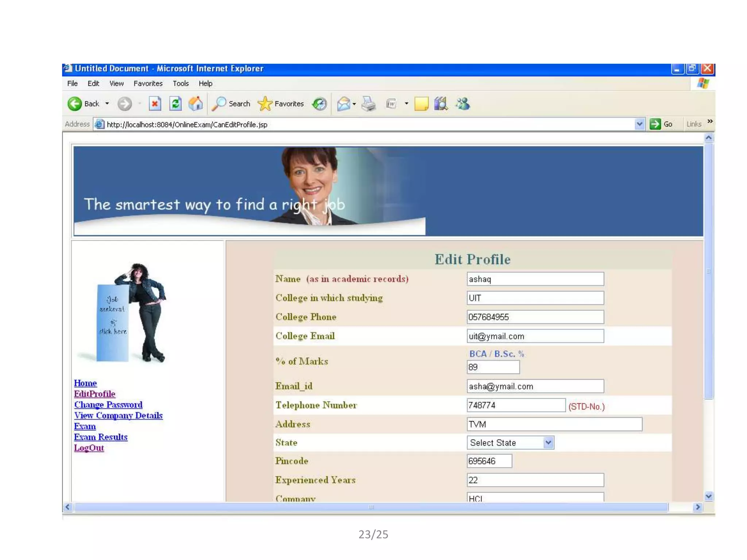The width and height of the screenshot is (747, 560).
Task: Open the History clock icon
Action: click(320, 104)
